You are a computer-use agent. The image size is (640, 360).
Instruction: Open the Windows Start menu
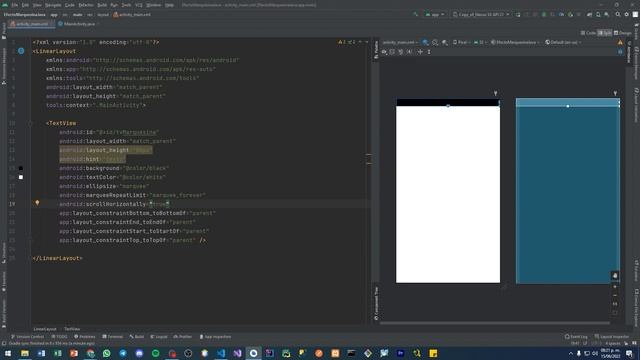(8, 353)
